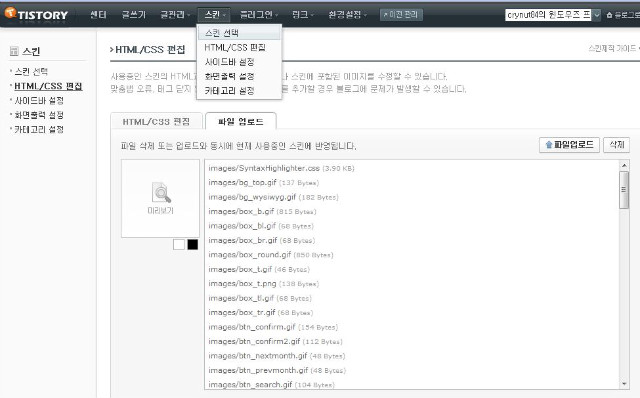Open 카테고리 설정 in the left sidebar
The height and width of the screenshot is (398, 640).
click(x=39, y=129)
